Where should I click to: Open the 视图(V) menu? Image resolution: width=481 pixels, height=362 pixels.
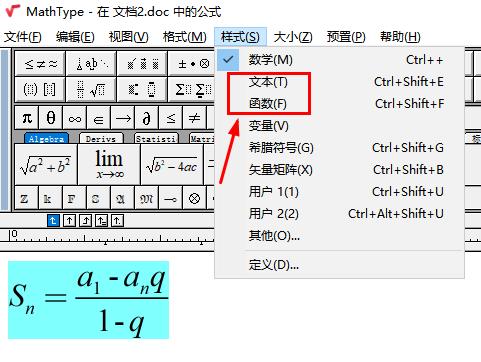pos(129,37)
